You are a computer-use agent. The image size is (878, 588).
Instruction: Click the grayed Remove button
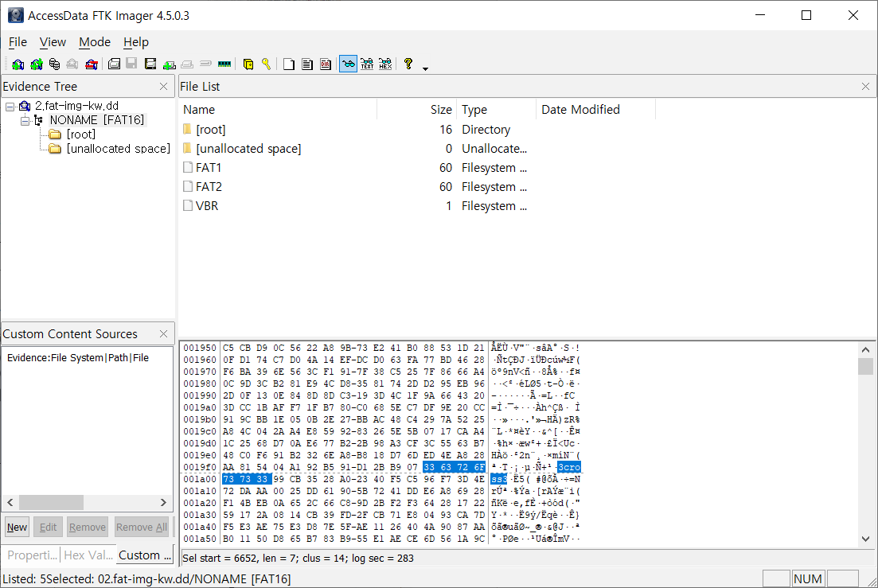88,527
